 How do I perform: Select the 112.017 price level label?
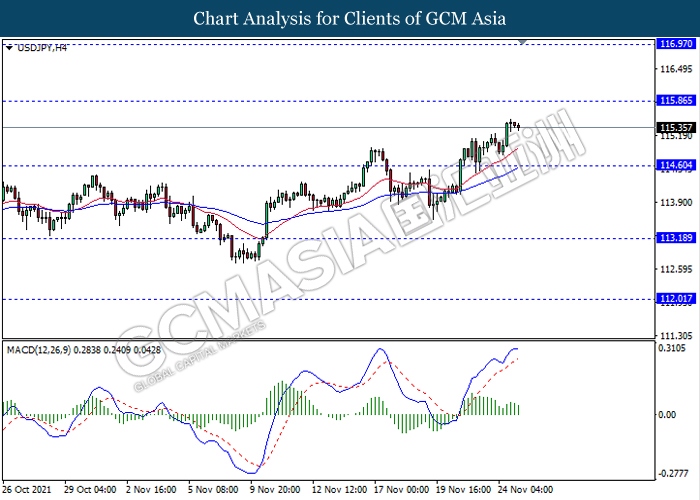(x=676, y=299)
